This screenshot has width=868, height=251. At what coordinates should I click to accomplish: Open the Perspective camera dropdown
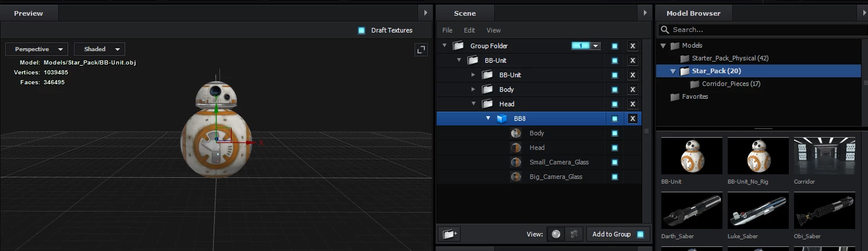click(37, 49)
